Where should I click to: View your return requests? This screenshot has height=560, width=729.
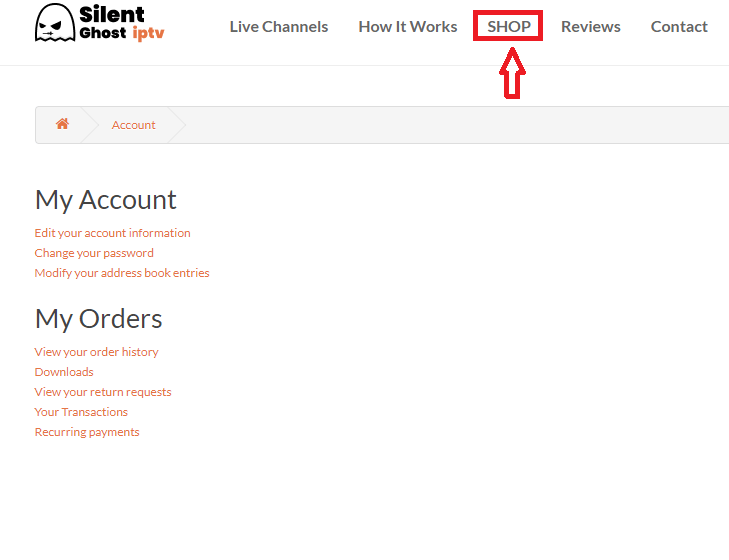[103, 392]
